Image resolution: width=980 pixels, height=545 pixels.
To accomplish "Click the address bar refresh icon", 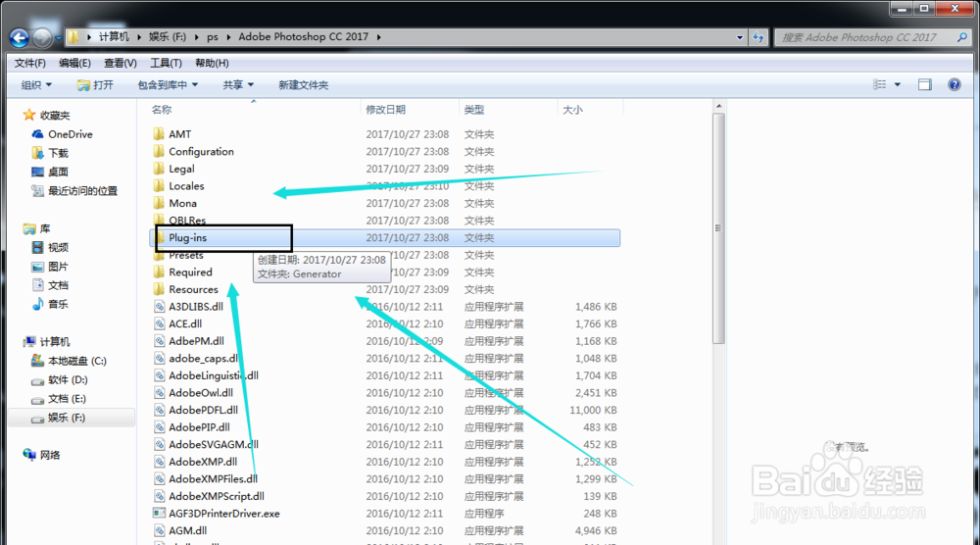I will tap(759, 37).
